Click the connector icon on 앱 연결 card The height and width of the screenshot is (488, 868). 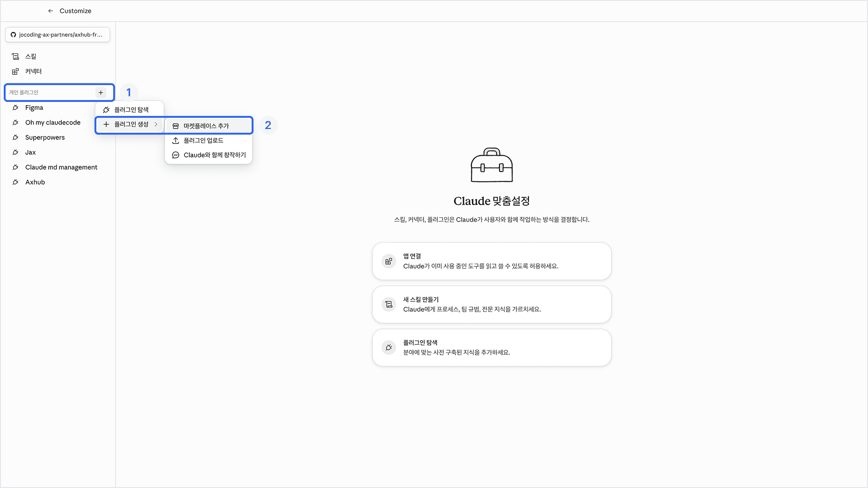tap(389, 261)
